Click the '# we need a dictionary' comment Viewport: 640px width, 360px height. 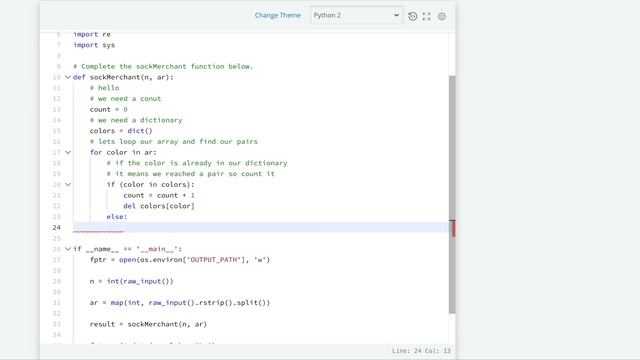click(x=136, y=120)
